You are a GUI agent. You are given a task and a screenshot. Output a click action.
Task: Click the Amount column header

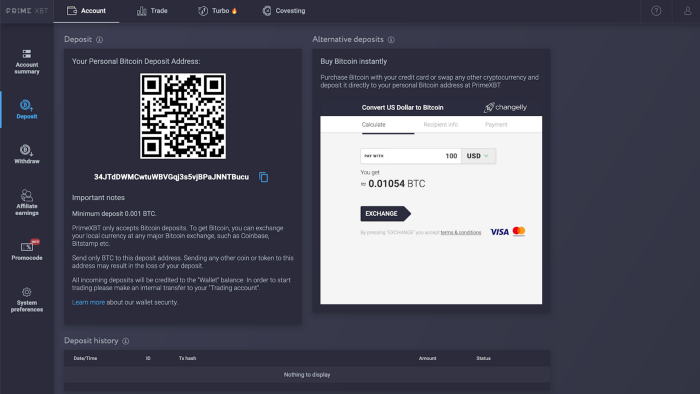(x=427, y=358)
